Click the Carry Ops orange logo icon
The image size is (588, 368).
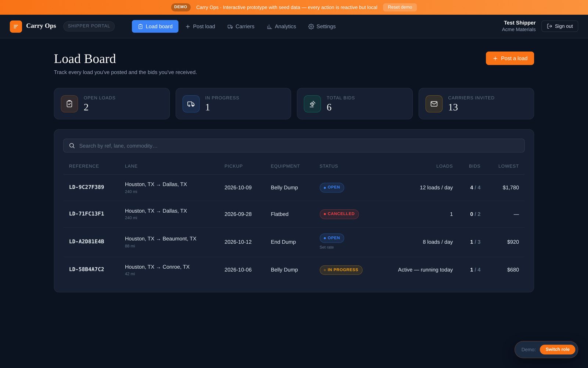pyautogui.click(x=16, y=26)
